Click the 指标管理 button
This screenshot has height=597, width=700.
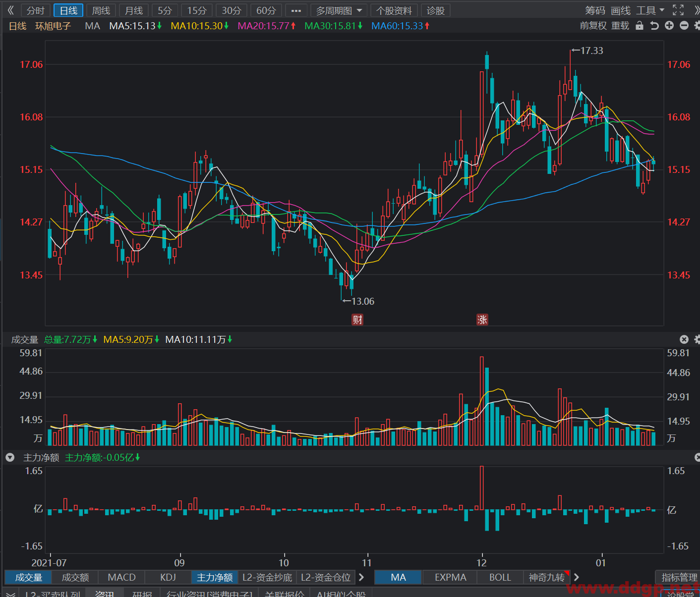click(679, 577)
